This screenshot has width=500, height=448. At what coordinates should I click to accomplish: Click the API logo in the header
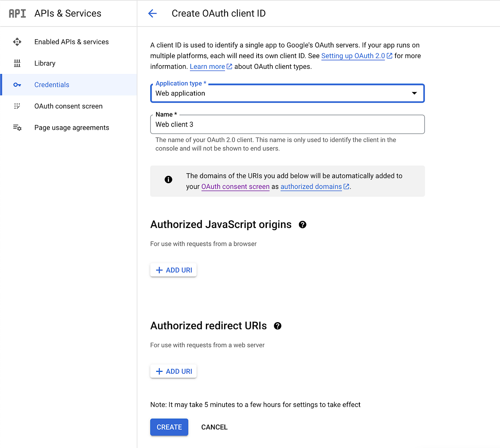pos(17,13)
